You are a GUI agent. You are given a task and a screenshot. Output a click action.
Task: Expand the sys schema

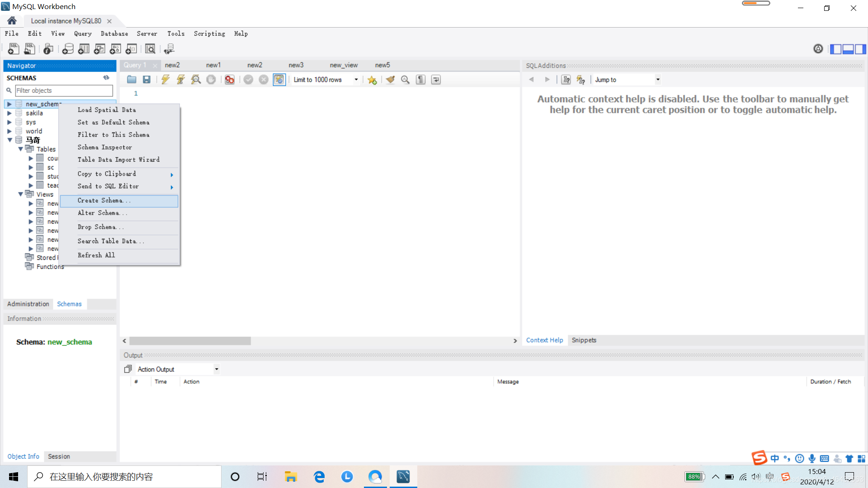click(x=9, y=122)
